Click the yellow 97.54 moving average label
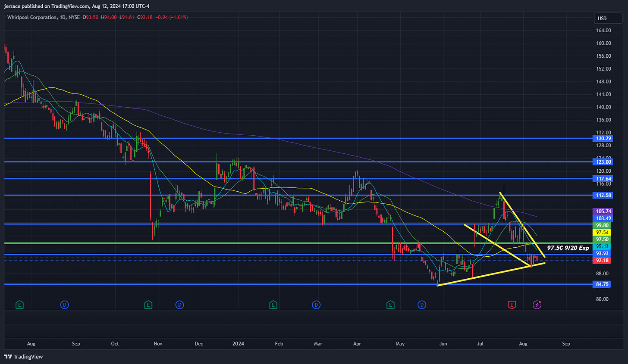The image size is (628, 364). 602,232
